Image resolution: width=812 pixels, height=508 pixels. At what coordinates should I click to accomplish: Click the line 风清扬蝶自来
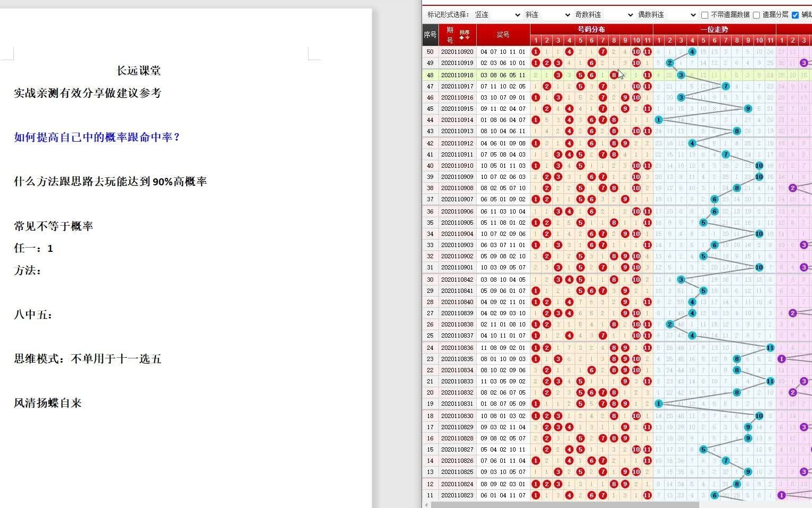click(48, 403)
